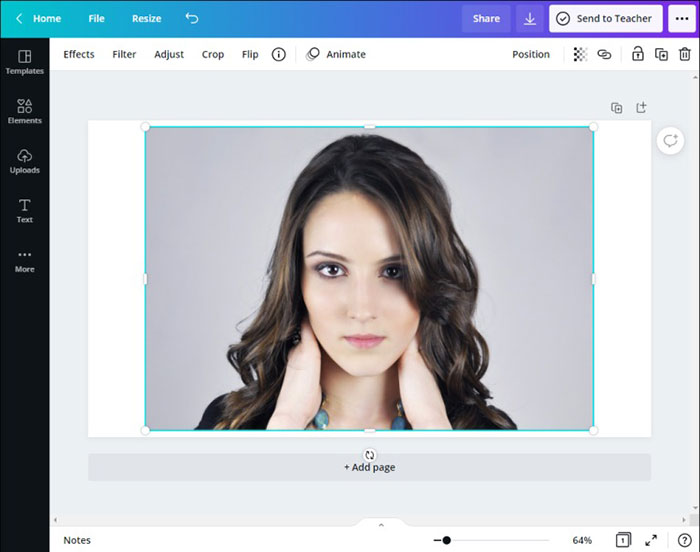Toggle the lock icon for the image
700x552 pixels.
click(x=637, y=54)
